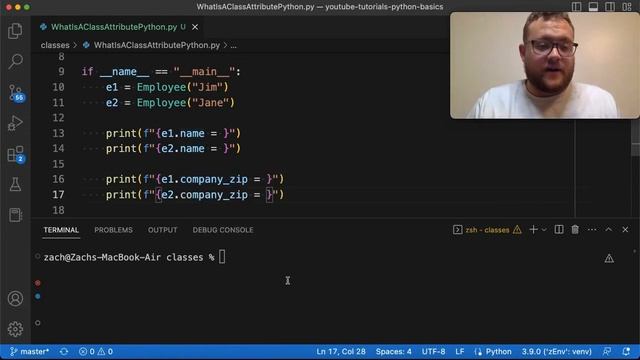This screenshot has width=640, height=360.
Task: Close the bottom panel
Action: click(625, 230)
